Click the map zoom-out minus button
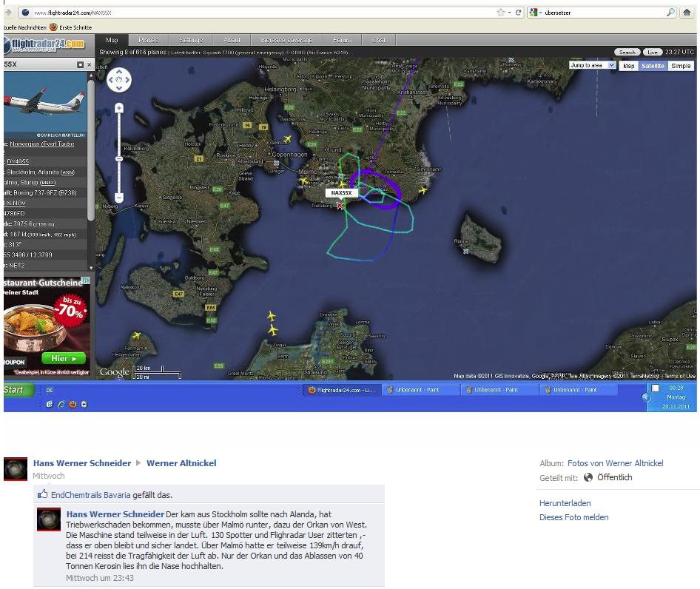 119,198
